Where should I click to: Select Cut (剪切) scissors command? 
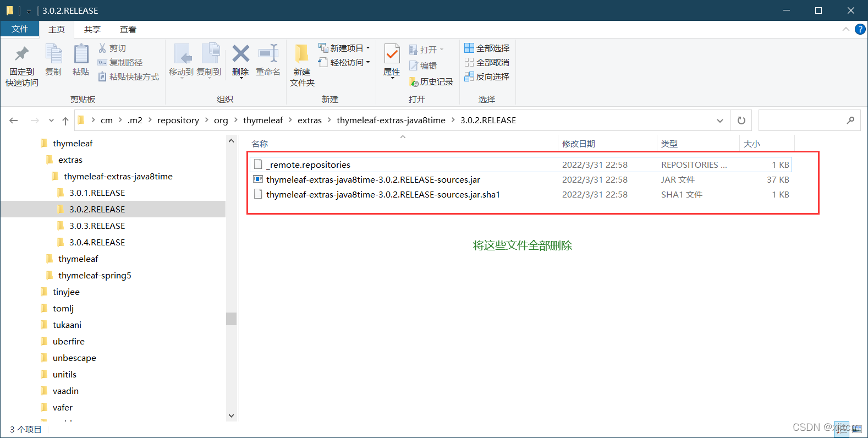(112, 48)
